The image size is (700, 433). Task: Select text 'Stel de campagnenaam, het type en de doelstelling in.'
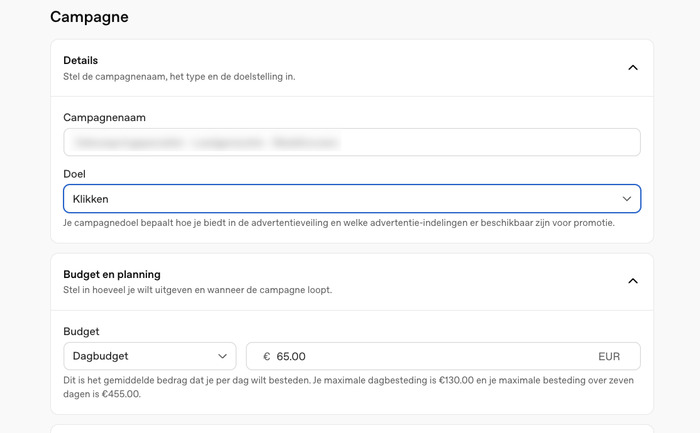tap(179, 77)
